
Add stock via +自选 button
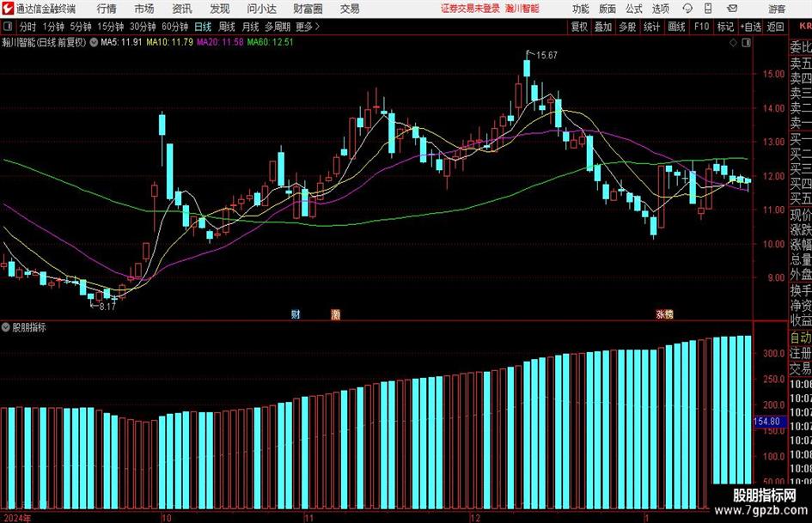(750, 27)
